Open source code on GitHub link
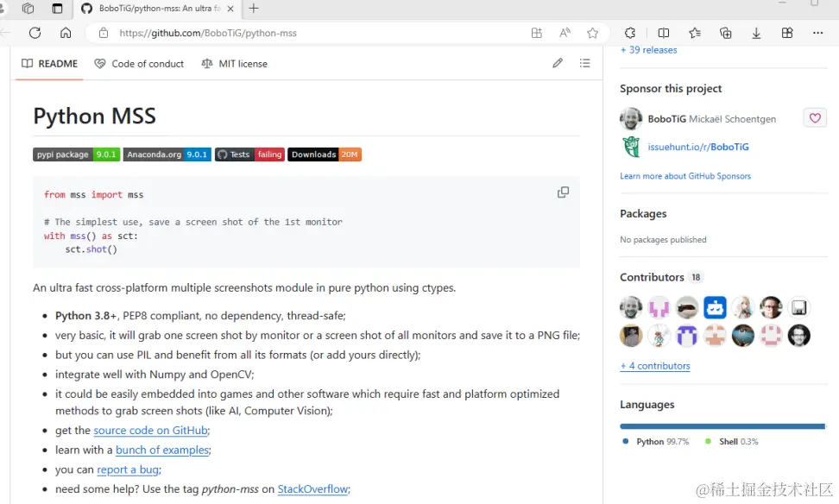 coord(150,430)
